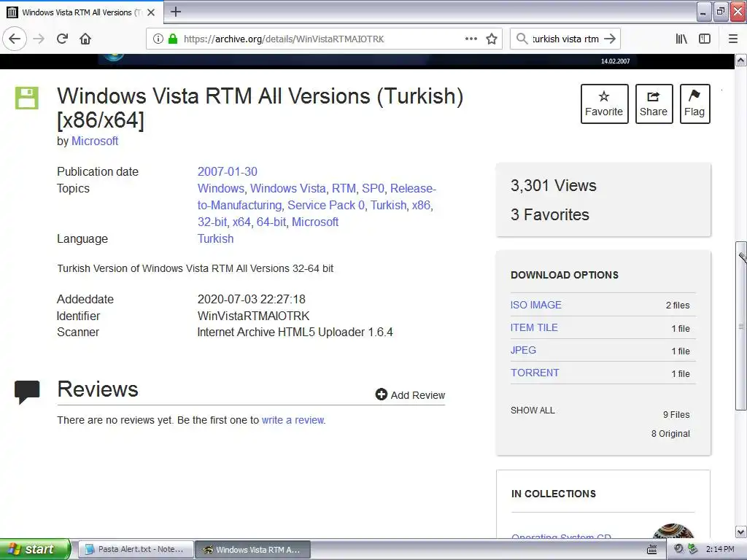The image size is (747, 560).
Task: Click the Add Review plus icon
Action: [x=381, y=394]
